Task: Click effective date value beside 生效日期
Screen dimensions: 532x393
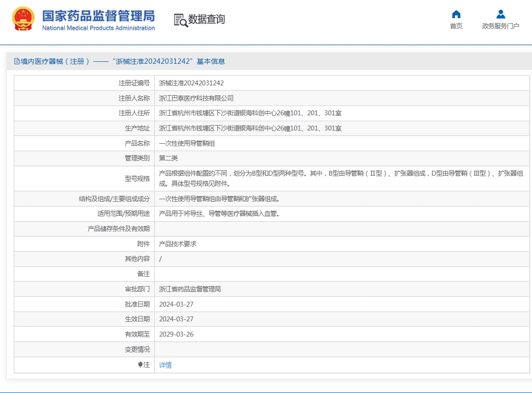Action: 176,319
